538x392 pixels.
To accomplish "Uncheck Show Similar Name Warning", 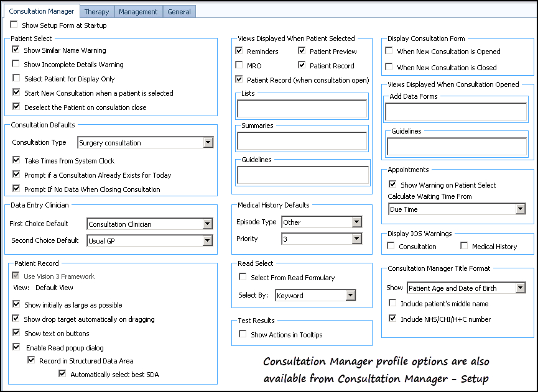I will [16, 50].
